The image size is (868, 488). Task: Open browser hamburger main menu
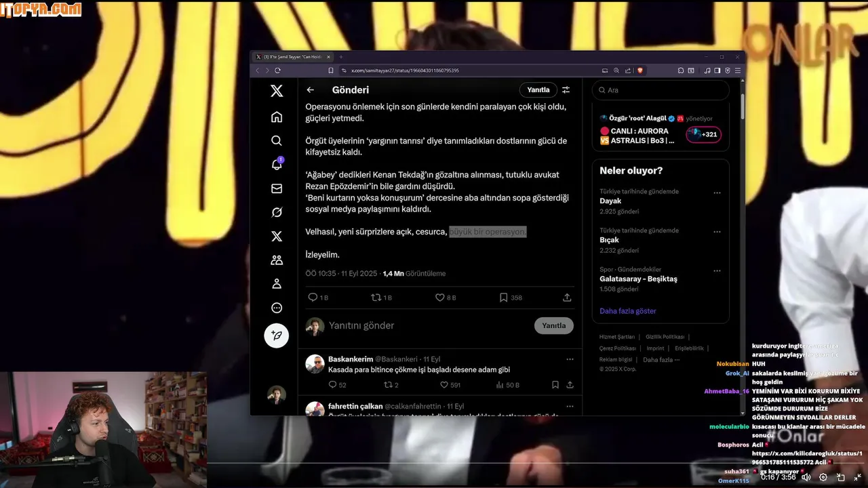pos(738,70)
